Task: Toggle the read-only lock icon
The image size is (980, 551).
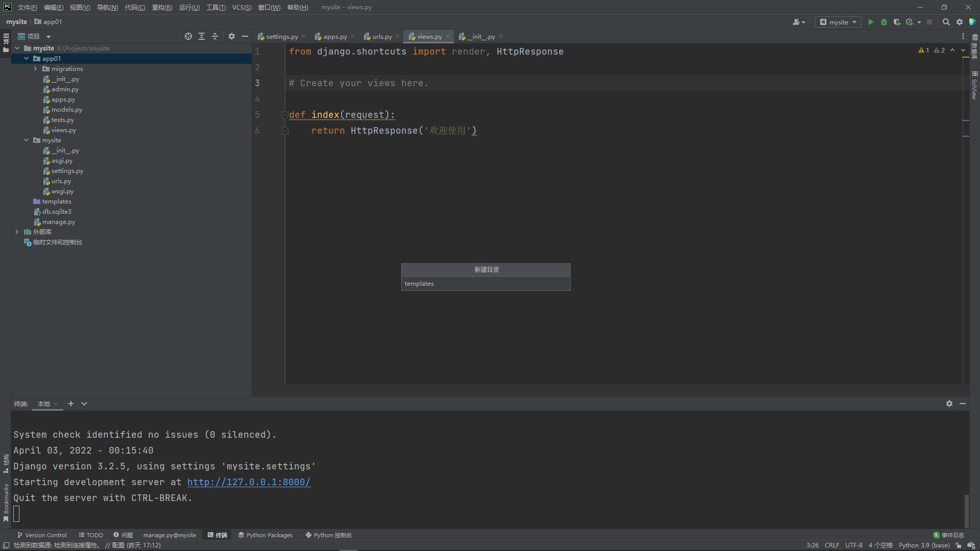Action: click(959, 545)
